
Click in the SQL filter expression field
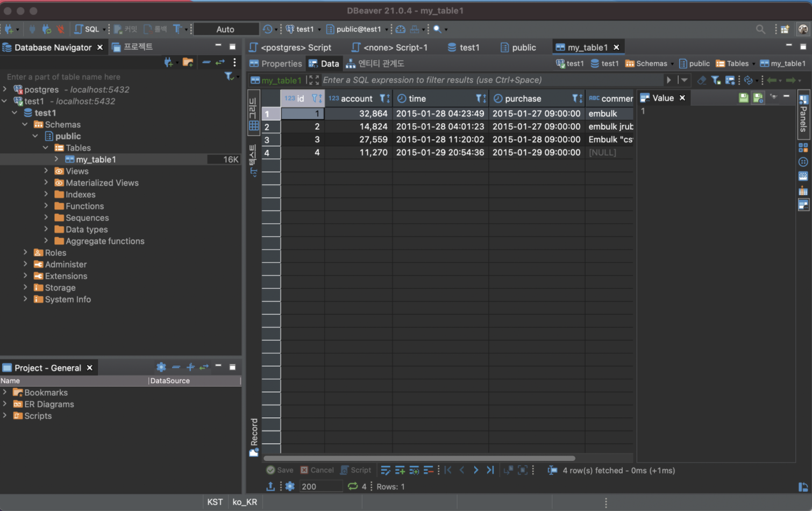492,80
